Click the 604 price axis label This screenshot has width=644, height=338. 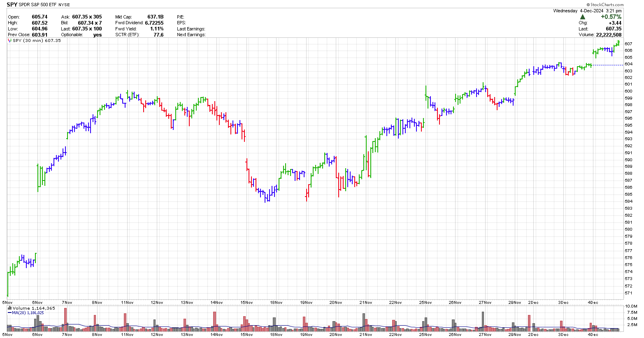tap(628, 64)
